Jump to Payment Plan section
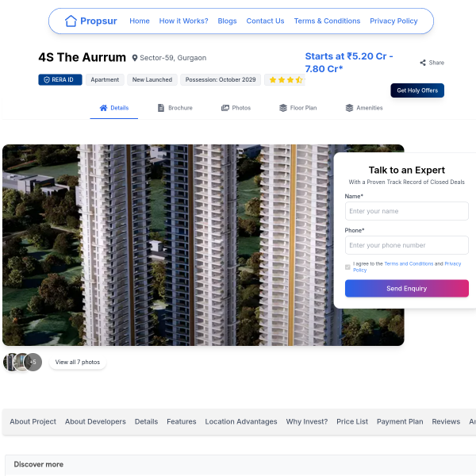 coord(400,422)
